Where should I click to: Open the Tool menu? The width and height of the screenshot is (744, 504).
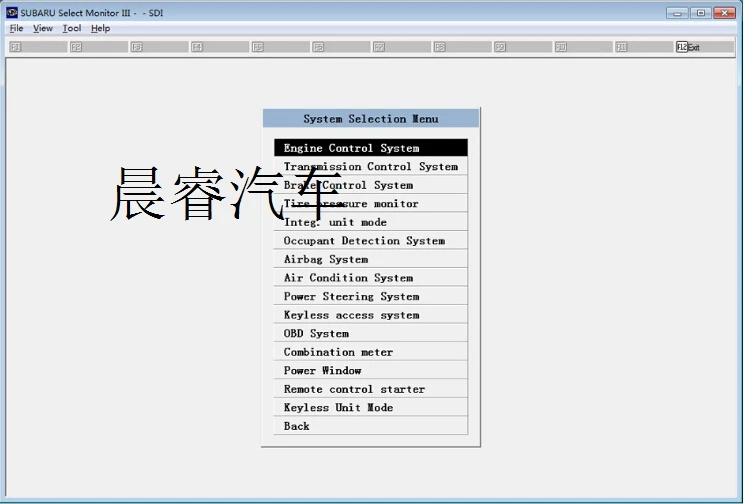[72, 28]
